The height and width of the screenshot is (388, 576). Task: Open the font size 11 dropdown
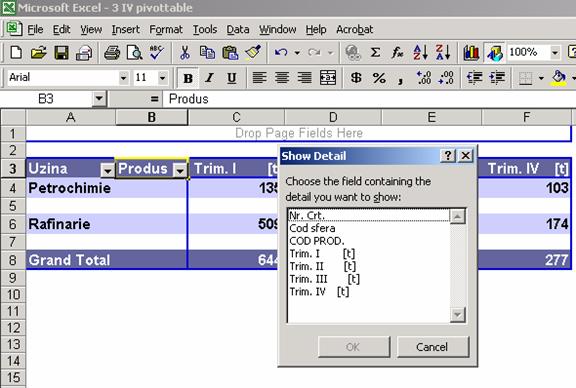162,78
